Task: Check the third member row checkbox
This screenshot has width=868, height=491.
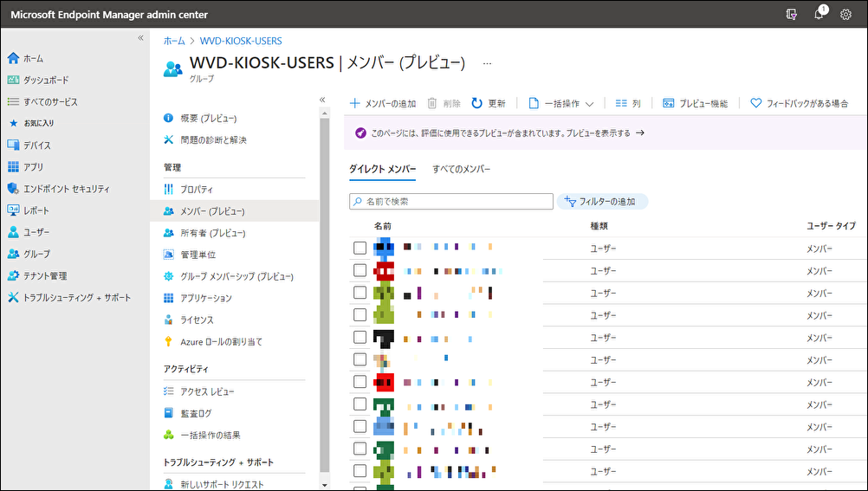Action: point(360,293)
